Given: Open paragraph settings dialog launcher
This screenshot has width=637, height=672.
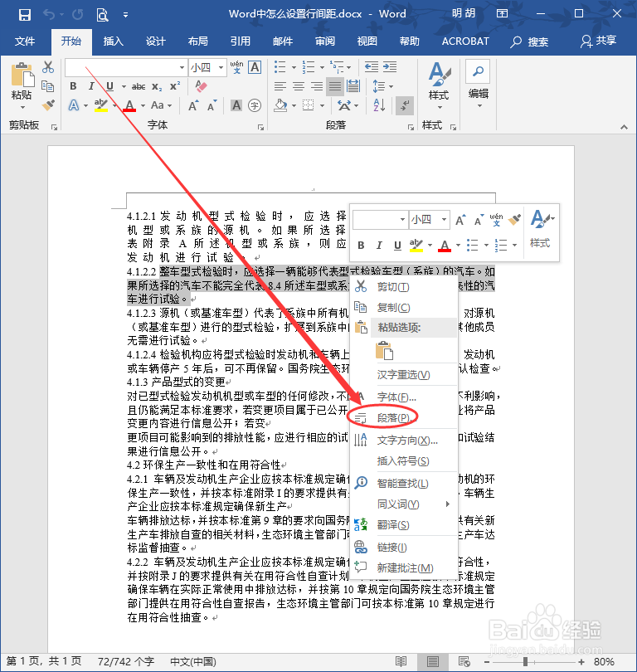Looking at the screenshot, I should point(411,127).
